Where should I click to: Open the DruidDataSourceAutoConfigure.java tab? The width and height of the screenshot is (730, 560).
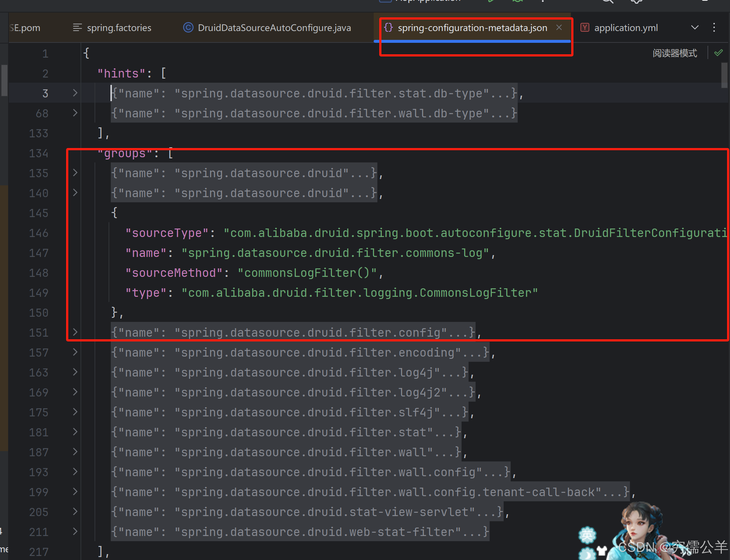pos(274,28)
